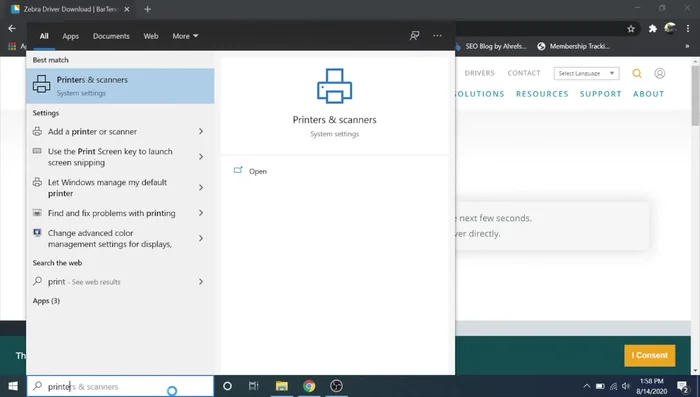Click the taskbar clock and date
The width and height of the screenshot is (700, 397).
[651, 386]
